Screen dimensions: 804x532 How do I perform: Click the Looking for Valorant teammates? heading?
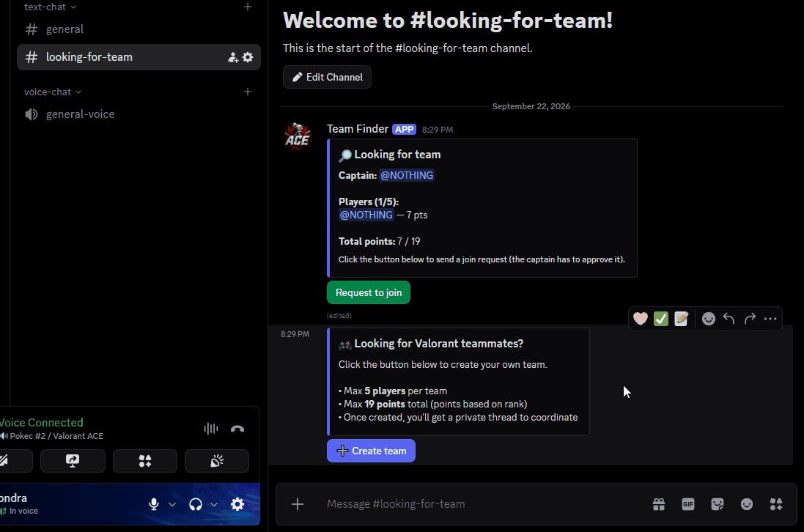[x=438, y=344]
